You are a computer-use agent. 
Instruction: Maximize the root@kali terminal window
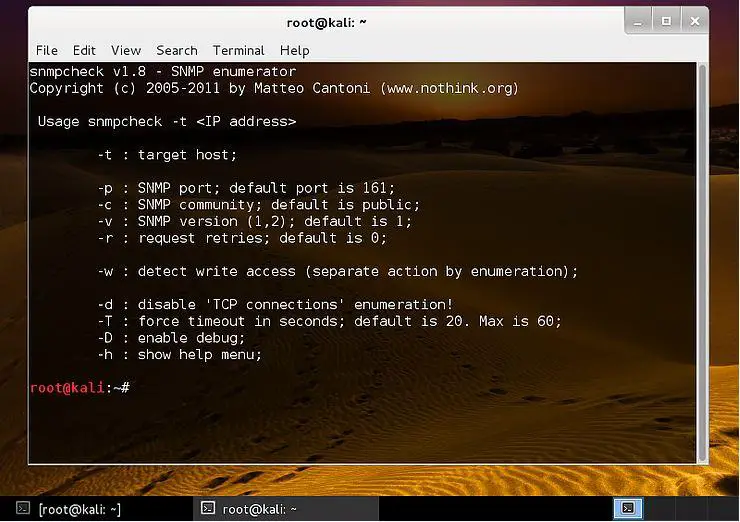tap(666, 21)
